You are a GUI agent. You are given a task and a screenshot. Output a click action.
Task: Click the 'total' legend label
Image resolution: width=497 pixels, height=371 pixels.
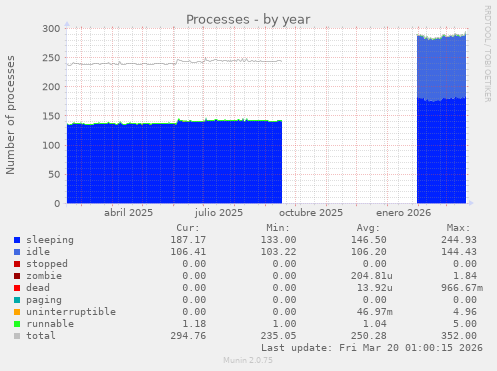point(41,336)
